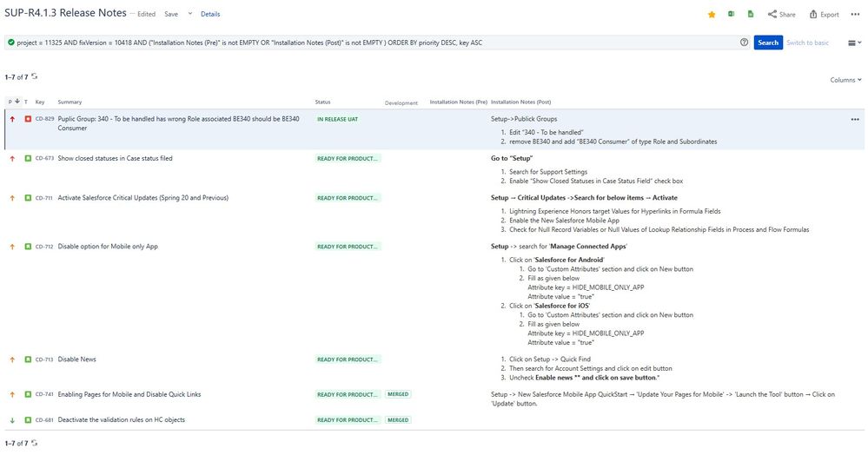Click the priority arrow on CD-712

[x=12, y=247]
